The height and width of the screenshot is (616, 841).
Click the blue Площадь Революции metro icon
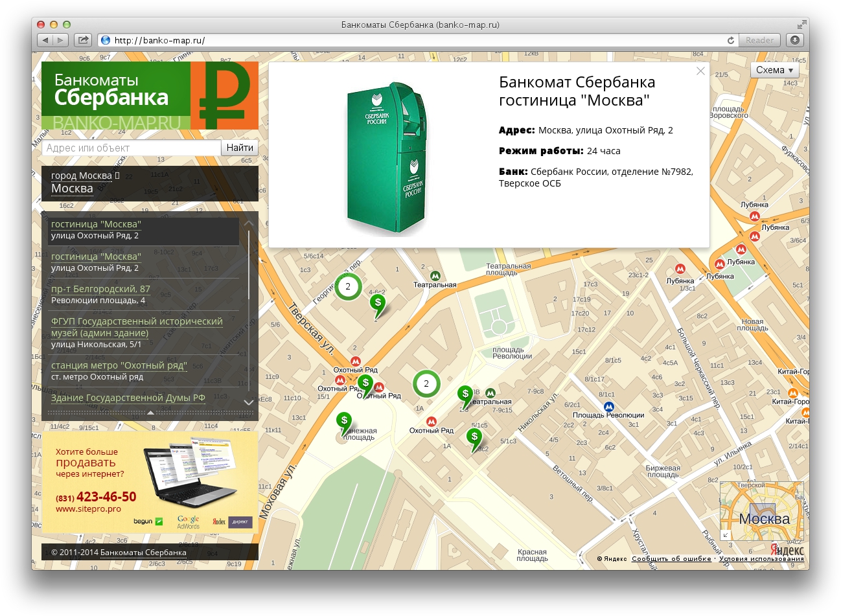point(608,407)
